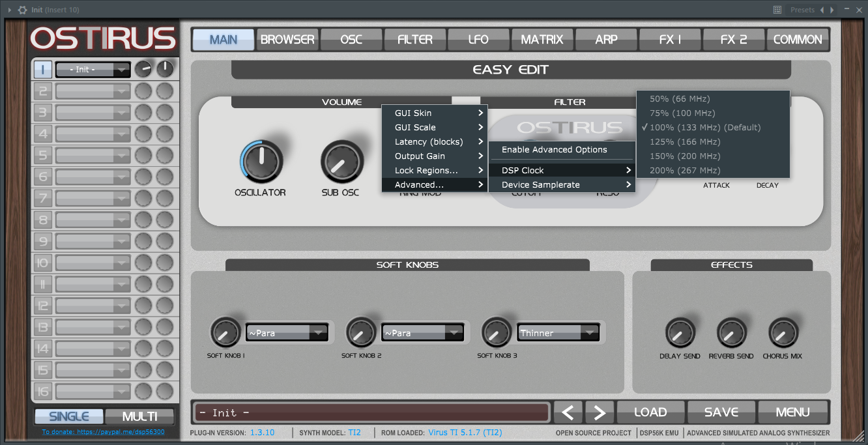Go to previous patch with left chevron button

point(568,412)
